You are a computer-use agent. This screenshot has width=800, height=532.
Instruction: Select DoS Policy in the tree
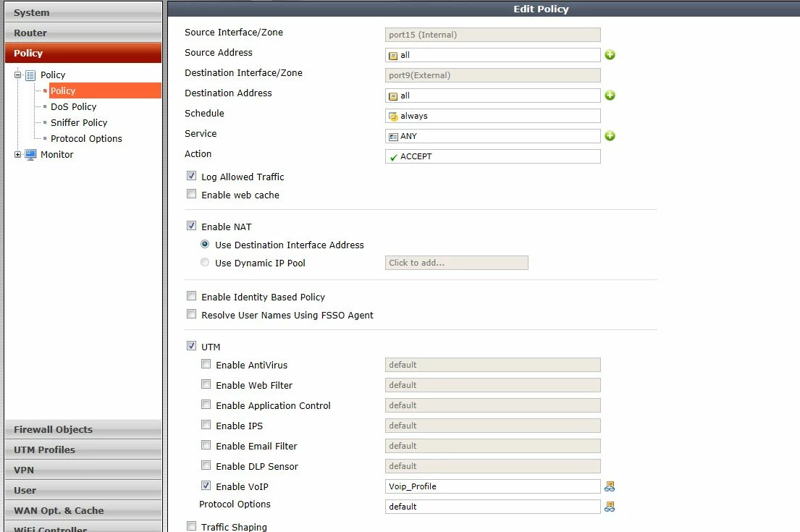[73, 106]
